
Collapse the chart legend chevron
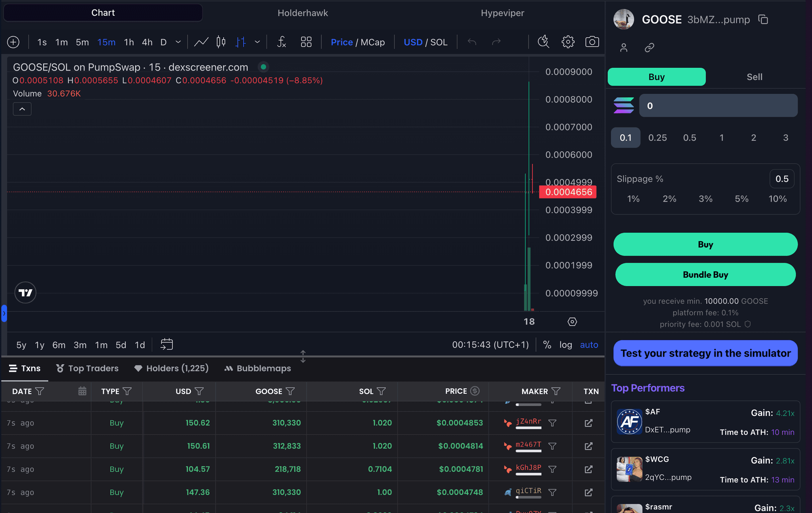(x=22, y=109)
